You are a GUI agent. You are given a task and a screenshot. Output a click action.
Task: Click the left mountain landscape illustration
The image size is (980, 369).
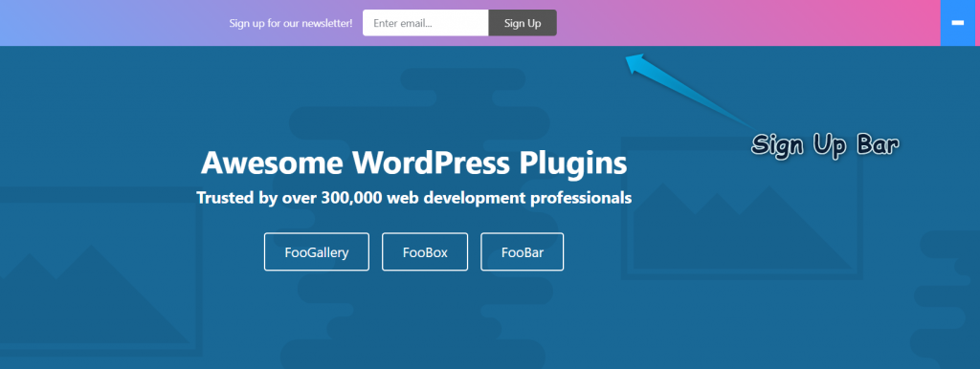click(94, 293)
